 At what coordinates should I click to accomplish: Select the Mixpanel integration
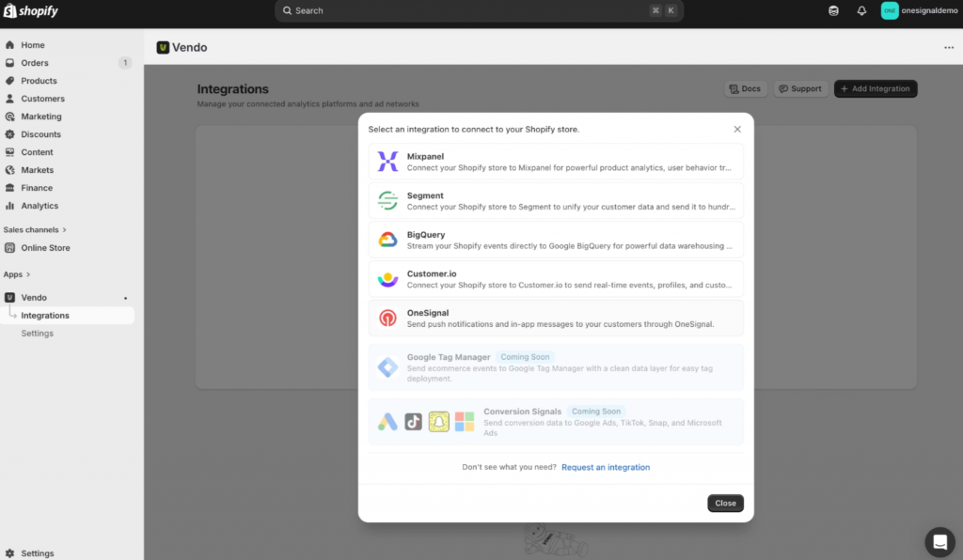coord(556,162)
